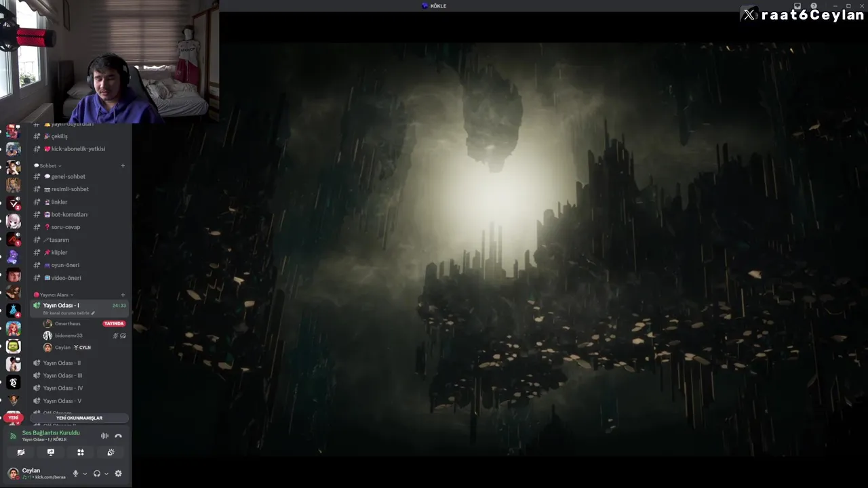Mute the microphone

pos(76,474)
